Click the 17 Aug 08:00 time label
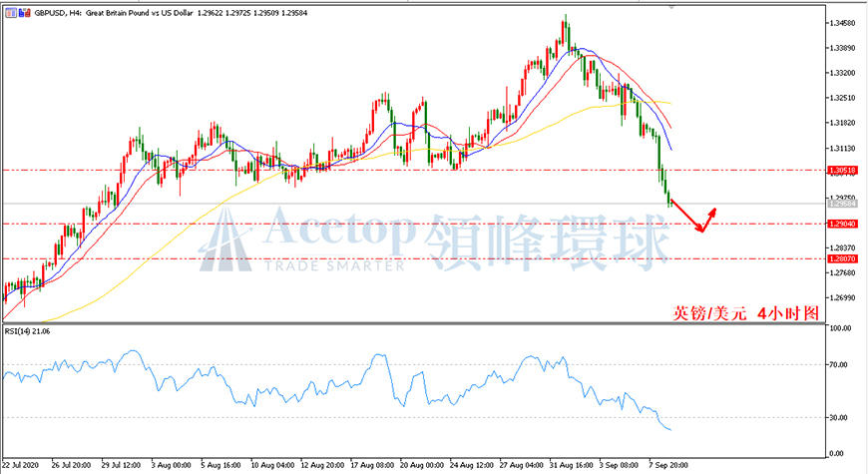 tap(372, 465)
